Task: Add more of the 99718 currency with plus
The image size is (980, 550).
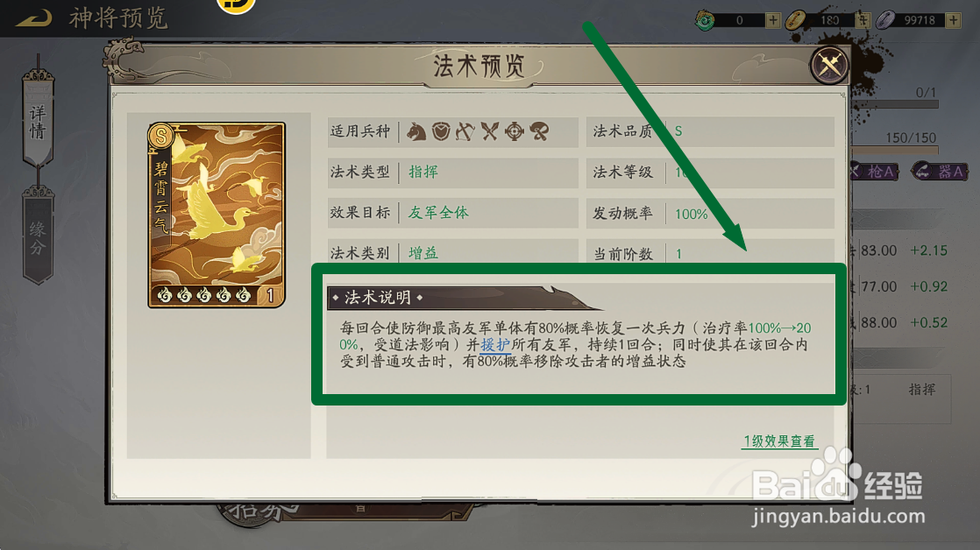Action: pos(953,20)
